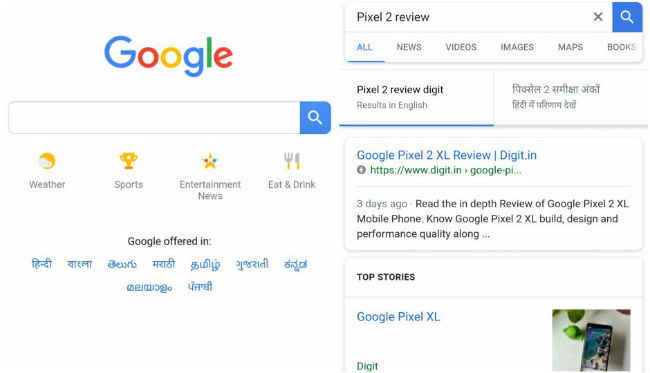The height and width of the screenshot is (373, 650).
Task: Select the MAPS tab
Action: coord(570,47)
